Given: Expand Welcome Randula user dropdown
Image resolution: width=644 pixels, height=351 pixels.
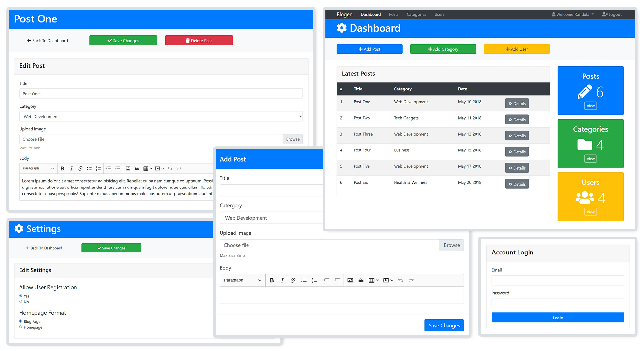Looking at the screenshot, I should coord(573,14).
